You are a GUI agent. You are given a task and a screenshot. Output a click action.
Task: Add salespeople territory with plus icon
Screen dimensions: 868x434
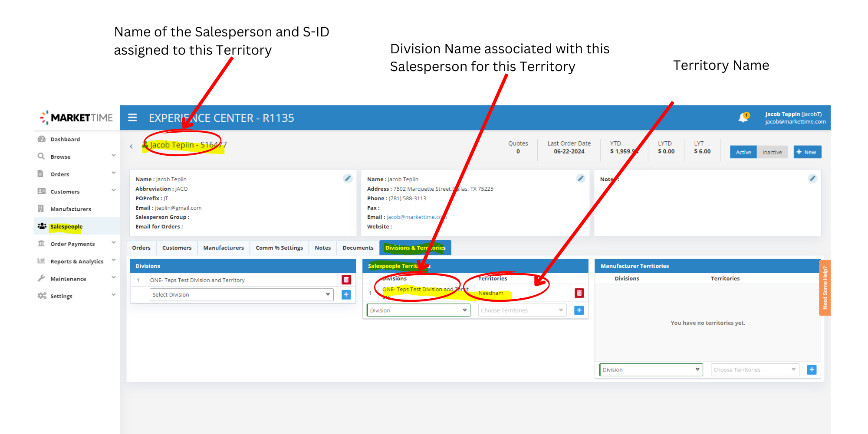click(x=579, y=310)
